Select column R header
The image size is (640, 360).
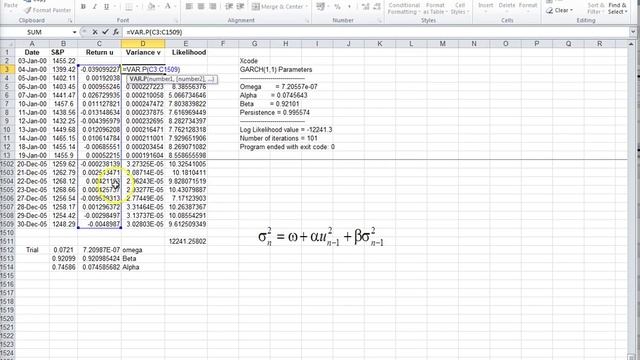tap(599, 44)
